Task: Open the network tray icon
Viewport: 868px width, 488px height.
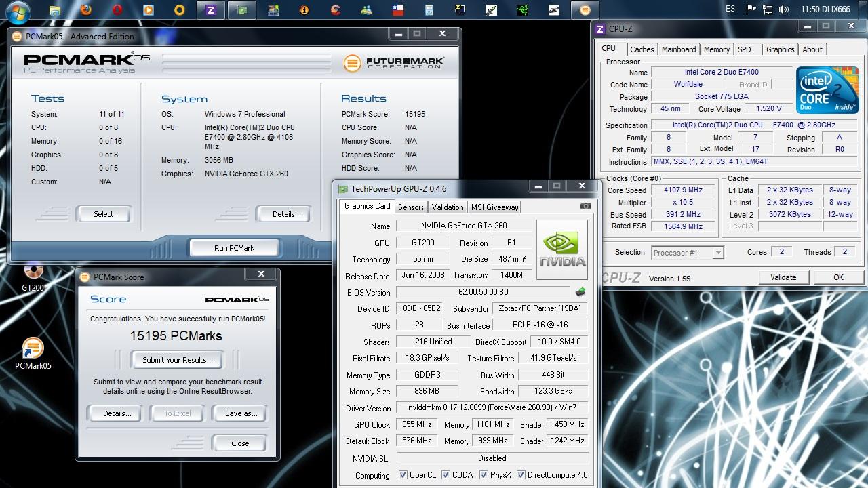Action: tap(767, 9)
